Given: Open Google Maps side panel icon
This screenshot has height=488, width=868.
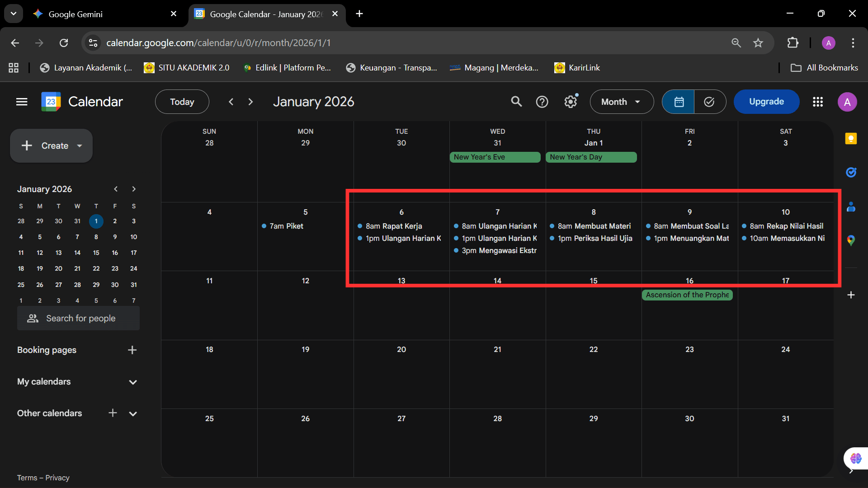Looking at the screenshot, I should click(851, 240).
